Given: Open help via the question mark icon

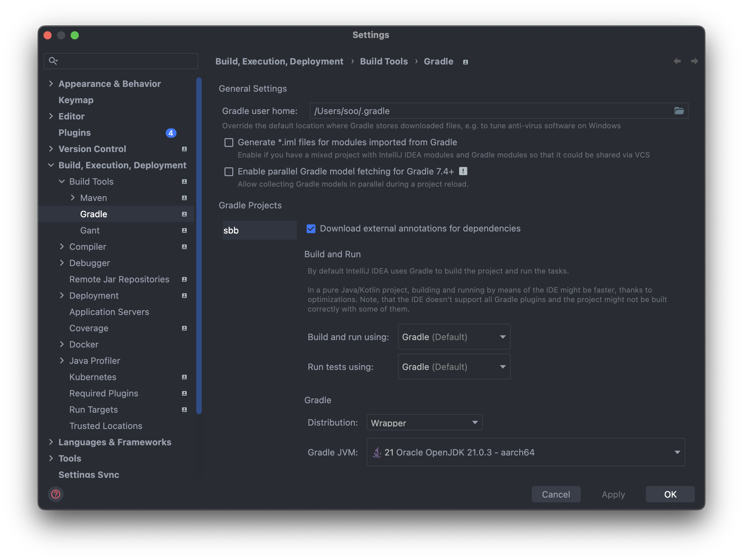Looking at the screenshot, I should click(x=56, y=494).
